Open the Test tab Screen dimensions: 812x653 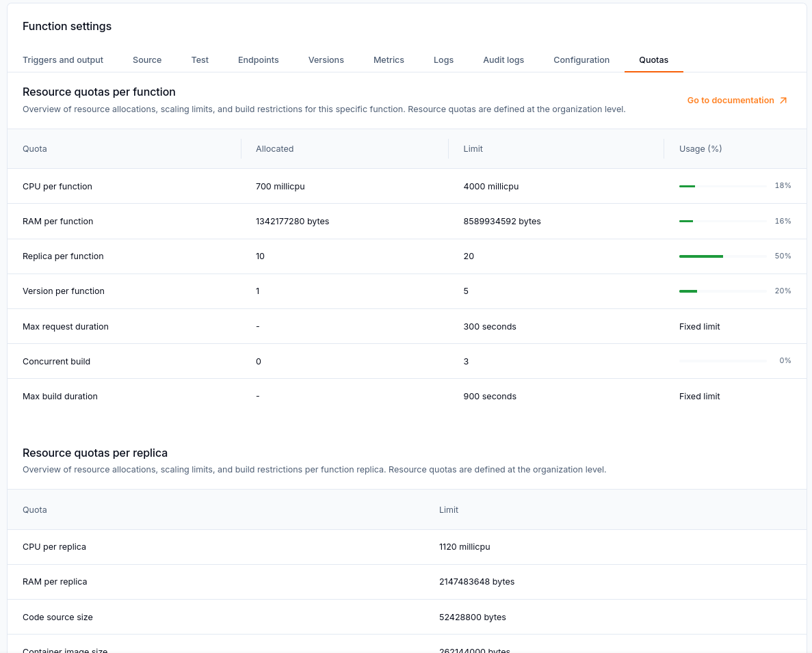click(x=200, y=60)
